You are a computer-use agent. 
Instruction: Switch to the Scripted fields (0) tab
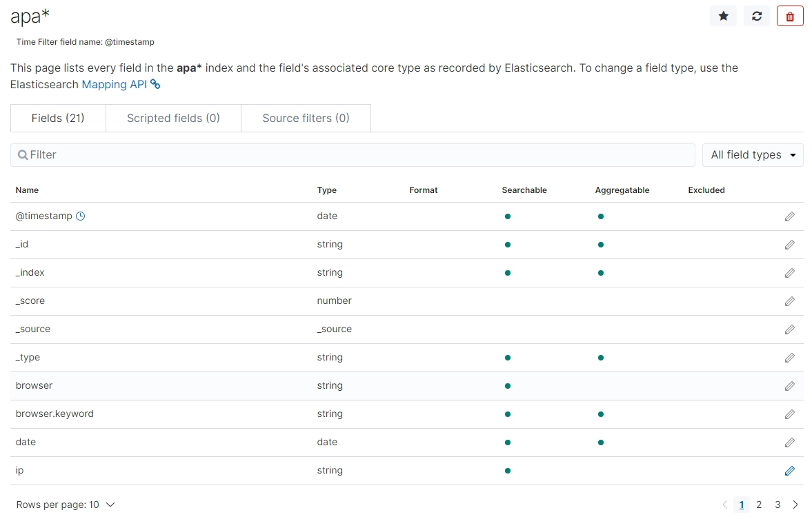point(173,118)
